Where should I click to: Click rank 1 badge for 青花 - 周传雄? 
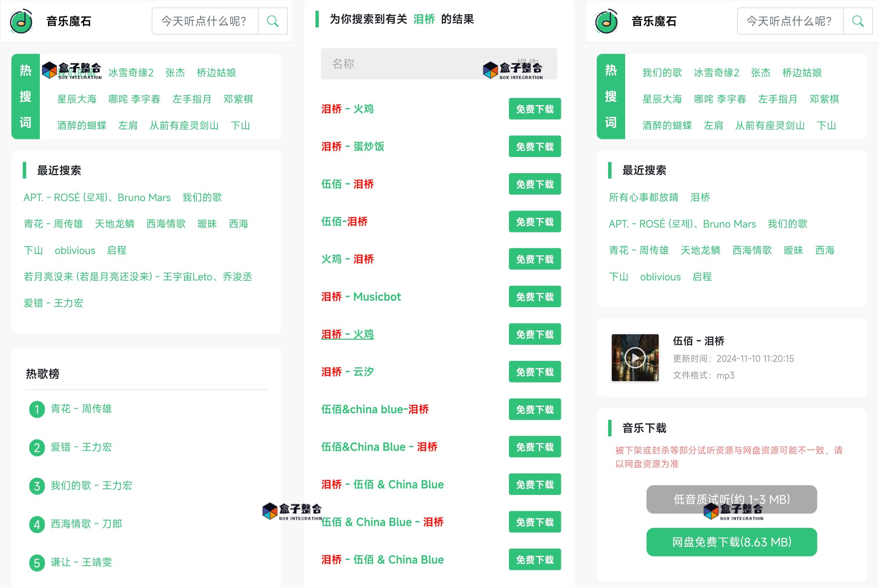[37, 409]
